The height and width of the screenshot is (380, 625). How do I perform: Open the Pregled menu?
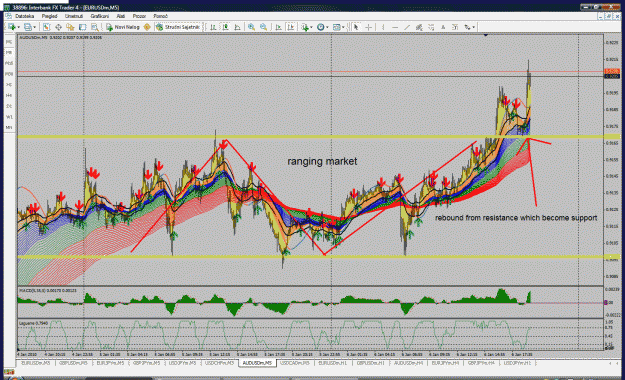pos(49,16)
